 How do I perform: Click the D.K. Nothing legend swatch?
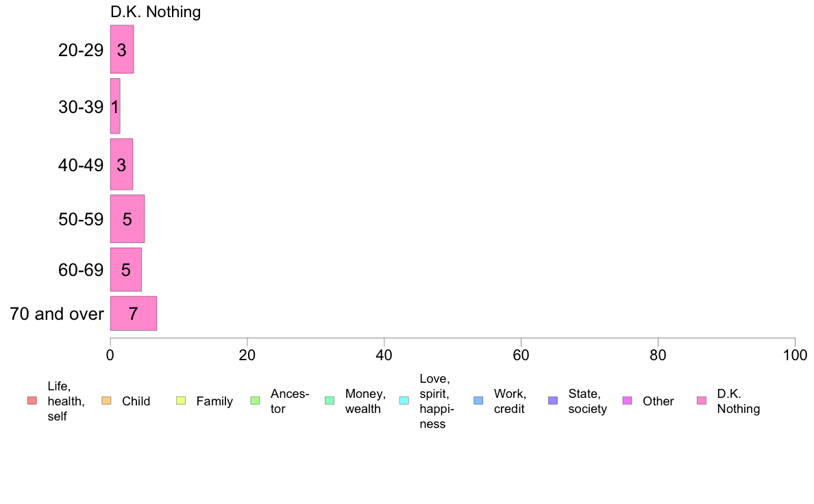point(702,401)
